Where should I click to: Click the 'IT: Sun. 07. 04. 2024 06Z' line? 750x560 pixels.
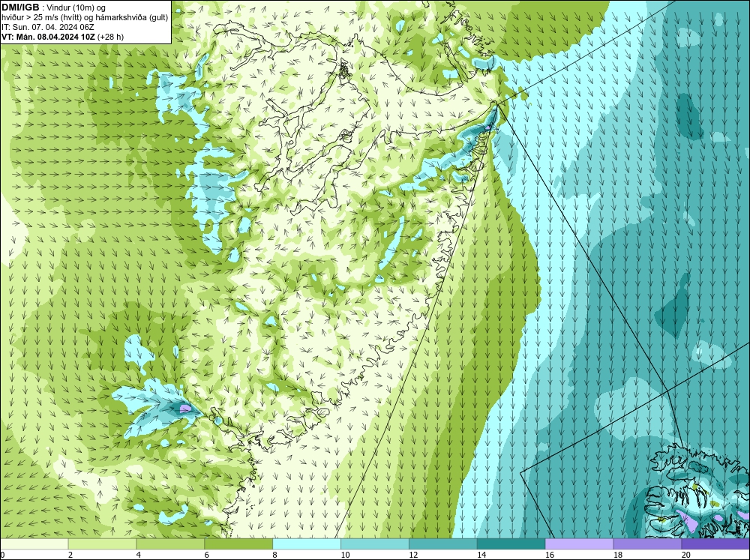[x=48, y=27]
